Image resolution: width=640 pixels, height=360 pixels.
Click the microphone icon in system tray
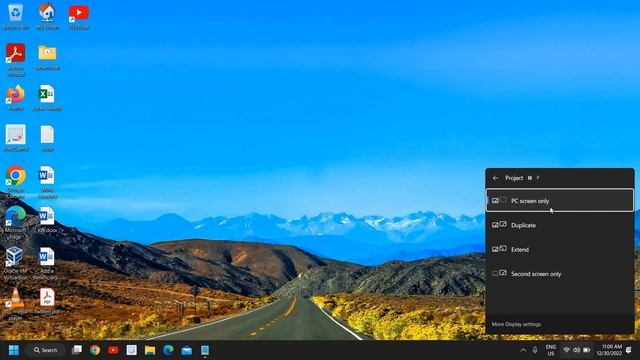[535, 350]
